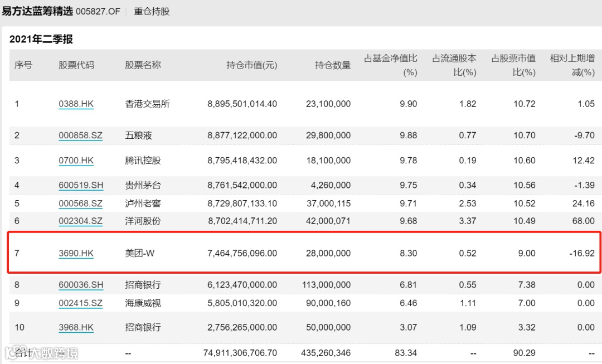Click 招商银行 in the 600036.SH row

tap(143, 284)
